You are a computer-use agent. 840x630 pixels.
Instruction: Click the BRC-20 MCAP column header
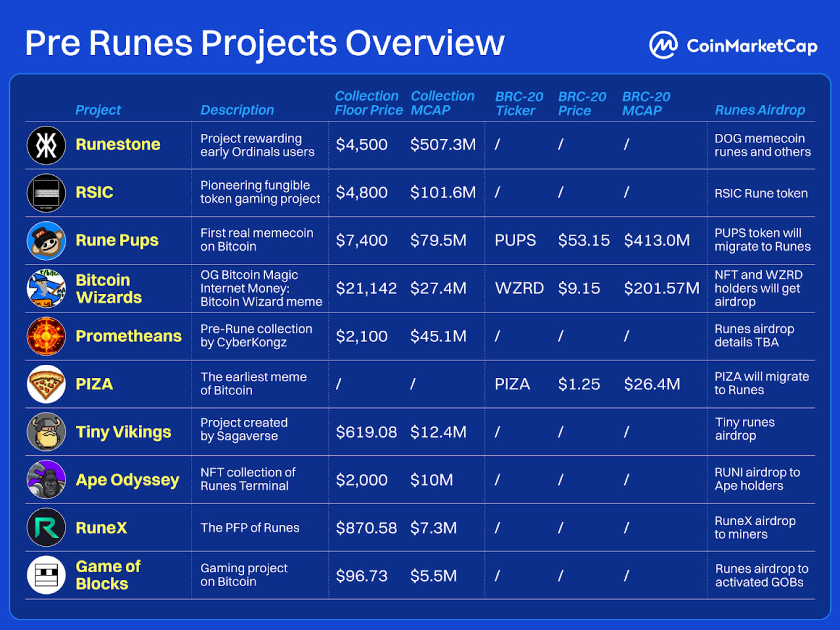pos(646,104)
